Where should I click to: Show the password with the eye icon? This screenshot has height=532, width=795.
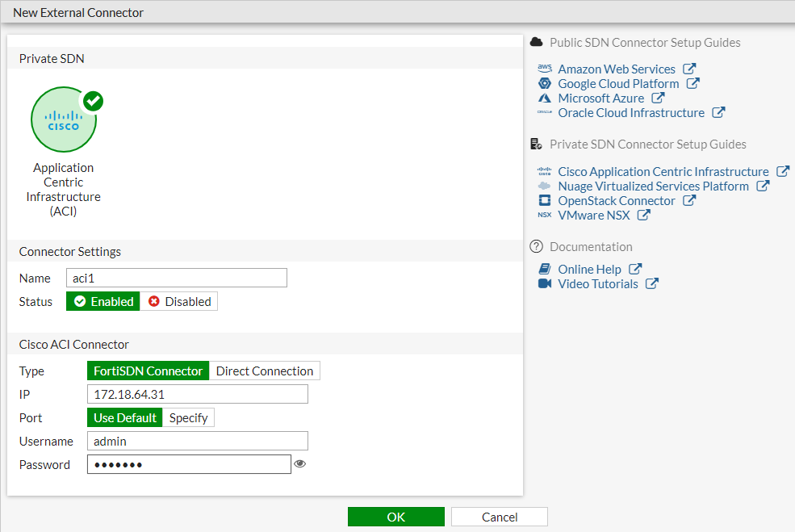pos(299,464)
